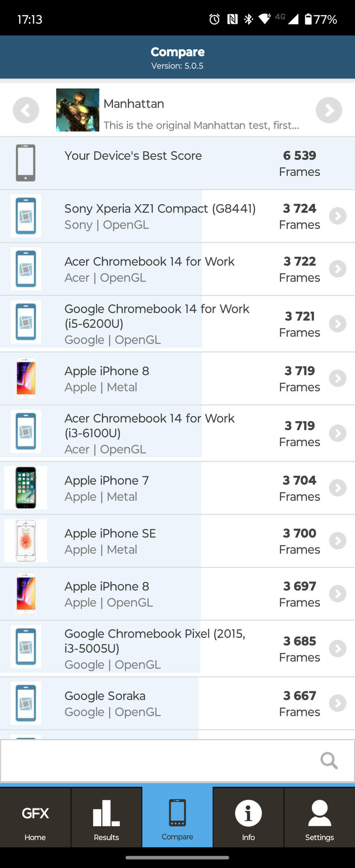
Task: Go to next benchmark test arrow
Action: pyautogui.click(x=329, y=110)
